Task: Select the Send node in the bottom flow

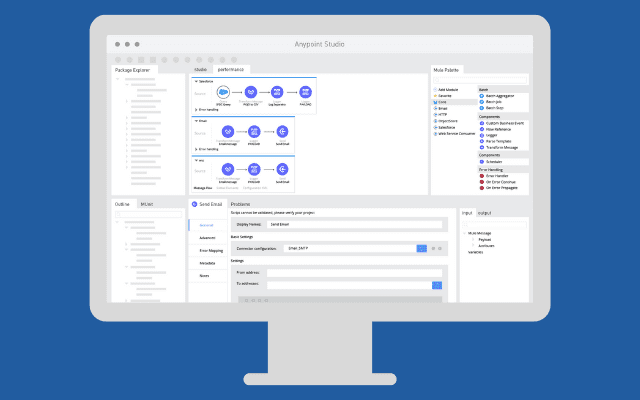Action: click(x=282, y=169)
